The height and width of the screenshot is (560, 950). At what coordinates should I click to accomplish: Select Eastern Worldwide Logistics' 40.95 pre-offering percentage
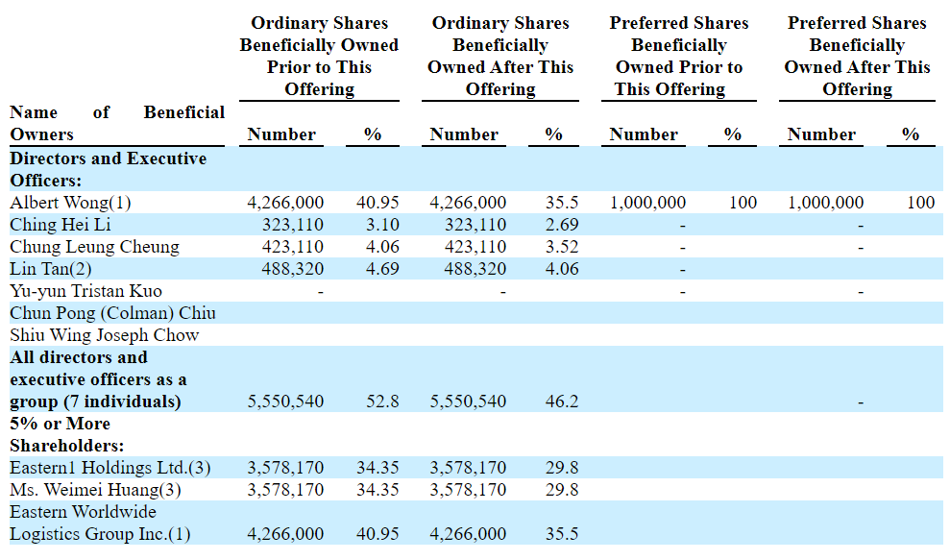[x=378, y=534]
